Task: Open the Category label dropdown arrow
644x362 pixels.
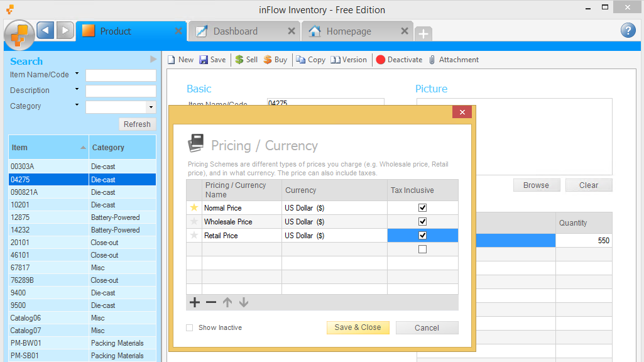Action: [x=77, y=105]
